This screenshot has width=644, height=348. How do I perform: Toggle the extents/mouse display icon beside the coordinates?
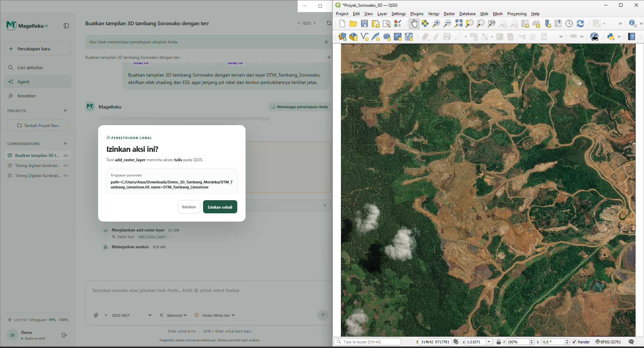[x=456, y=342]
